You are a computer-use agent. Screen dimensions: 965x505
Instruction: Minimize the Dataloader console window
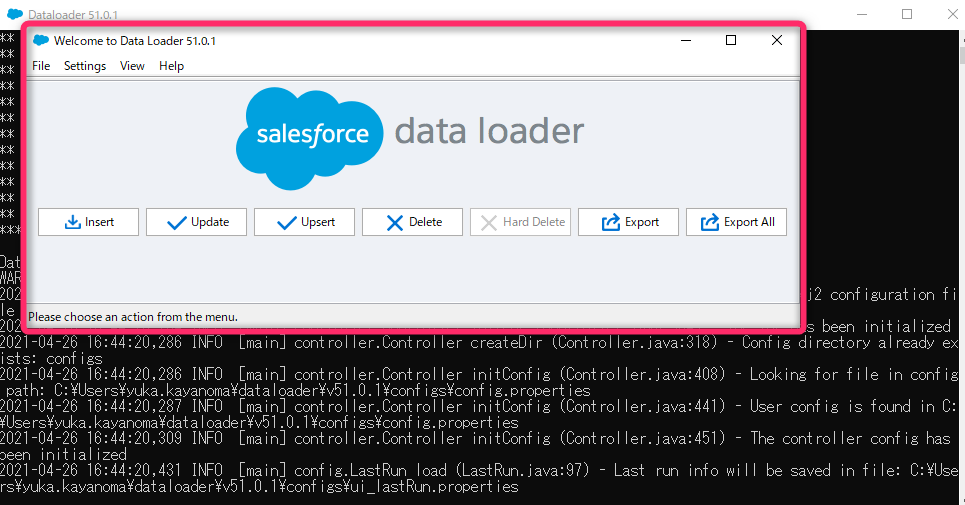click(862, 14)
